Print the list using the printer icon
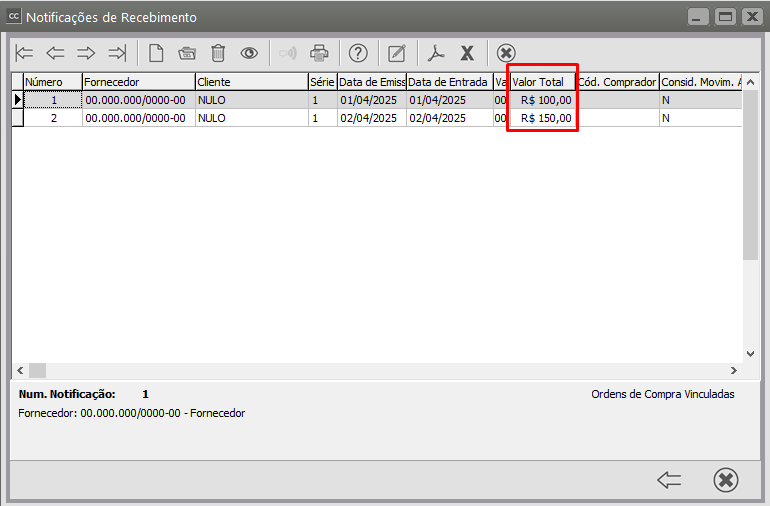The height and width of the screenshot is (506, 770). tap(319, 53)
